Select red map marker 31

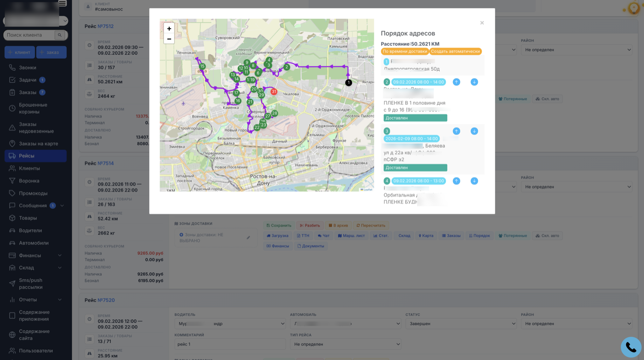(x=274, y=91)
